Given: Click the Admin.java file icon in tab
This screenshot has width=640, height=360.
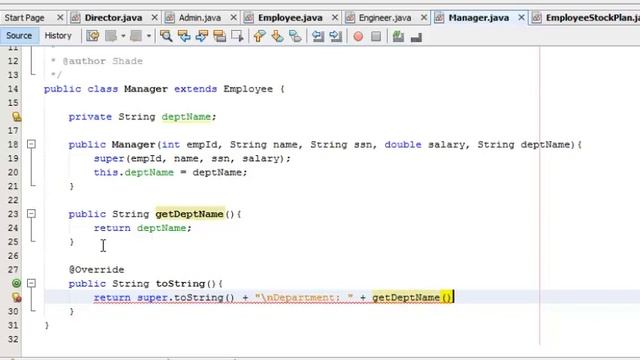Looking at the screenshot, I should click(170, 18).
